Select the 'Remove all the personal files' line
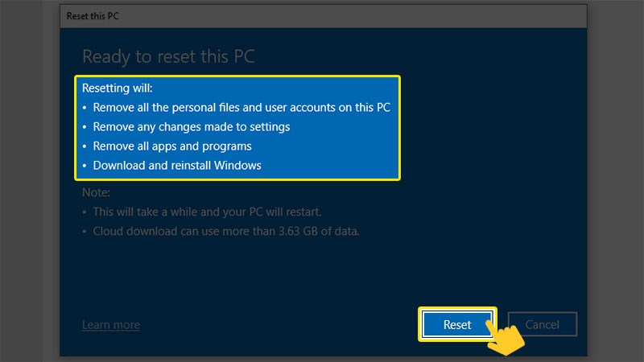Viewport: 644px width, 362px height. 242,106
